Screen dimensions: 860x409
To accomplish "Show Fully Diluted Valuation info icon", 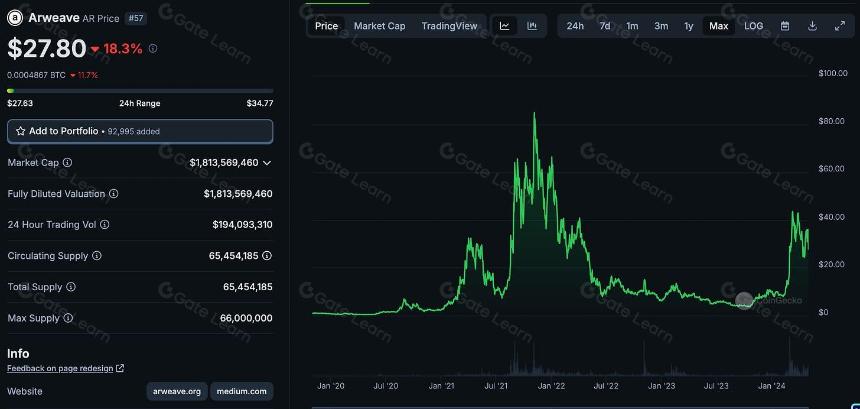I will [x=113, y=194].
